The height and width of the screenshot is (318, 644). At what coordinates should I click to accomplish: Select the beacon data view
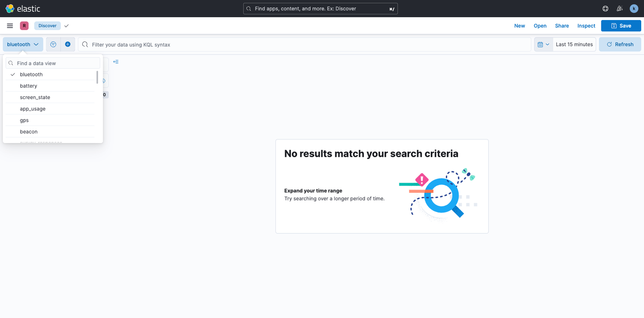click(29, 131)
